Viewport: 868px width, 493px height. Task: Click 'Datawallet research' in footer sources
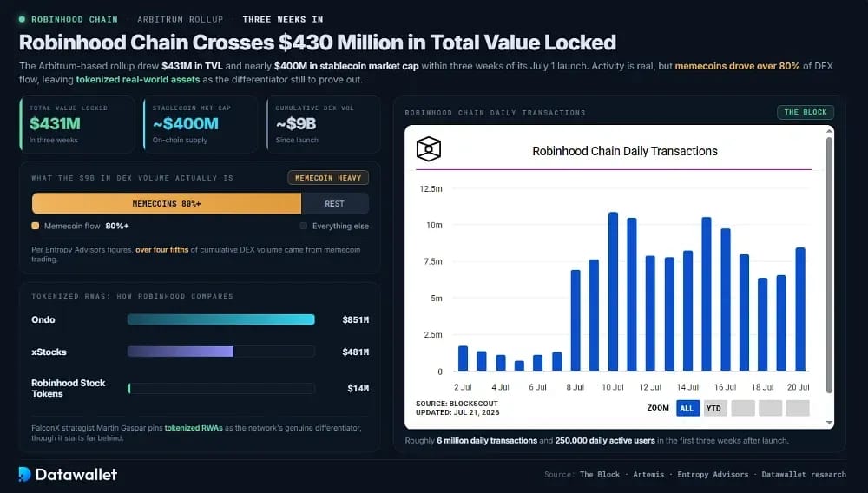tap(804, 474)
